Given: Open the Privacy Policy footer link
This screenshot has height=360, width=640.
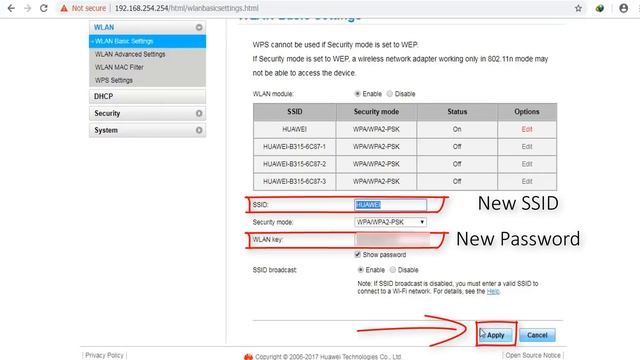Looking at the screenshot, I should tap(104, 356).
